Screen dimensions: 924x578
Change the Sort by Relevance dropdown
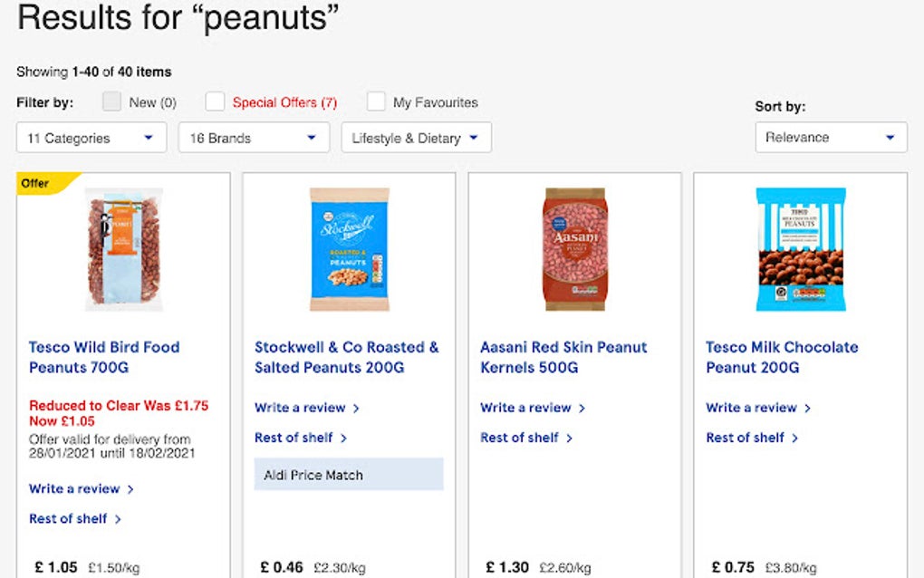[829, 137]
